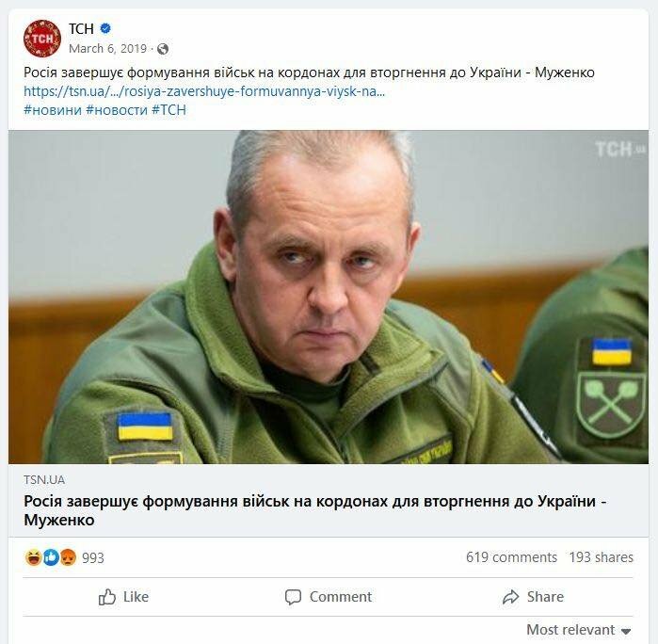The image size is (658, 644).
Task: Open the bold article headline under TSN.UA
Action: click(314, 510)
